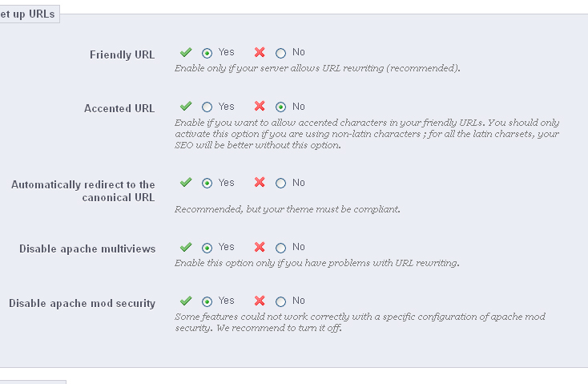Select No radio for Friendly URL

(x=280, y=54)
